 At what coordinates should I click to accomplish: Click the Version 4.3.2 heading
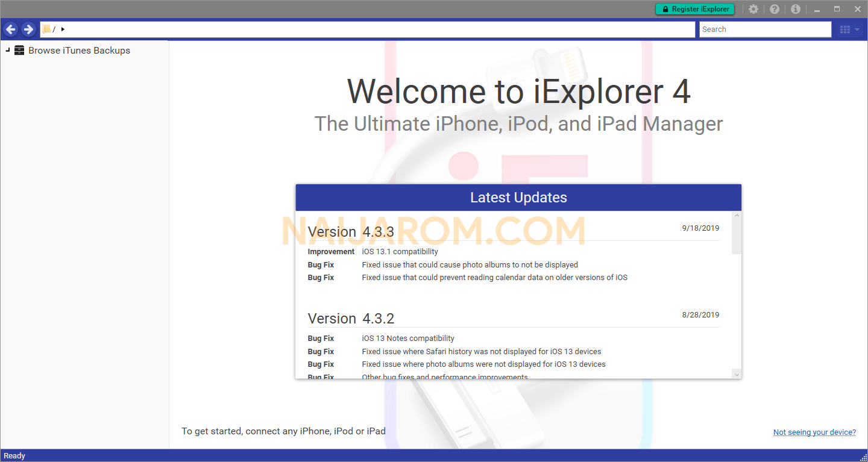pyautogui.click(x=351, y=319)
